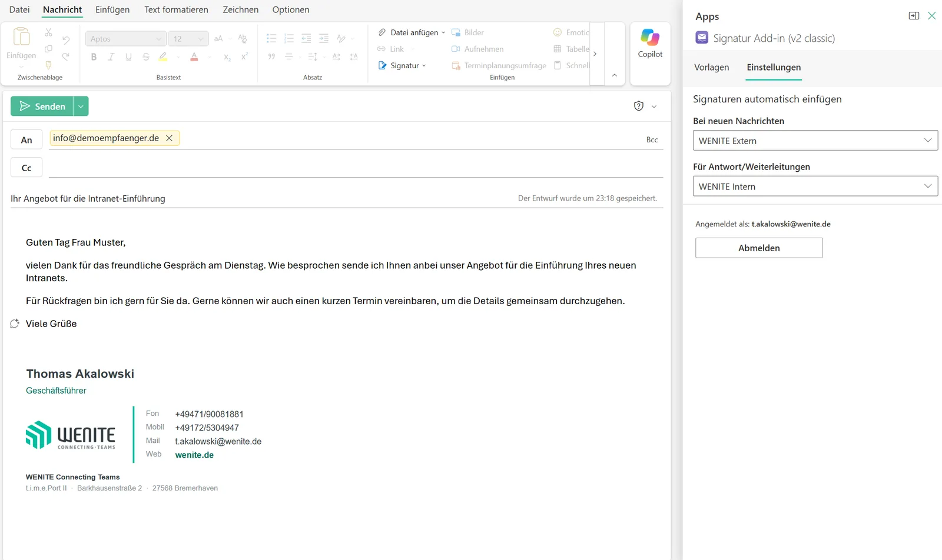
Task: Click the copy icon in Zwischenablage
Action: coord(48,49)
